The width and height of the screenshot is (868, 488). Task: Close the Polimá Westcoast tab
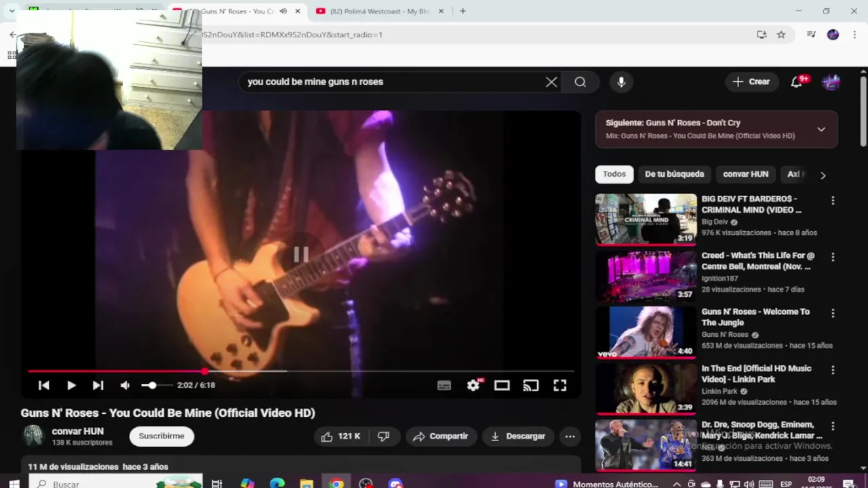pos(441,12)
